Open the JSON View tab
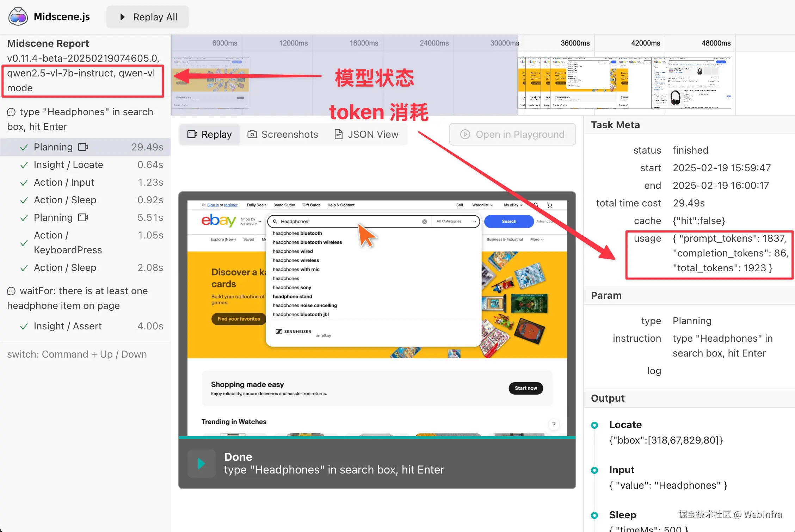The width and height of the screenshot is (795, 532). click(x=366, y=134)
